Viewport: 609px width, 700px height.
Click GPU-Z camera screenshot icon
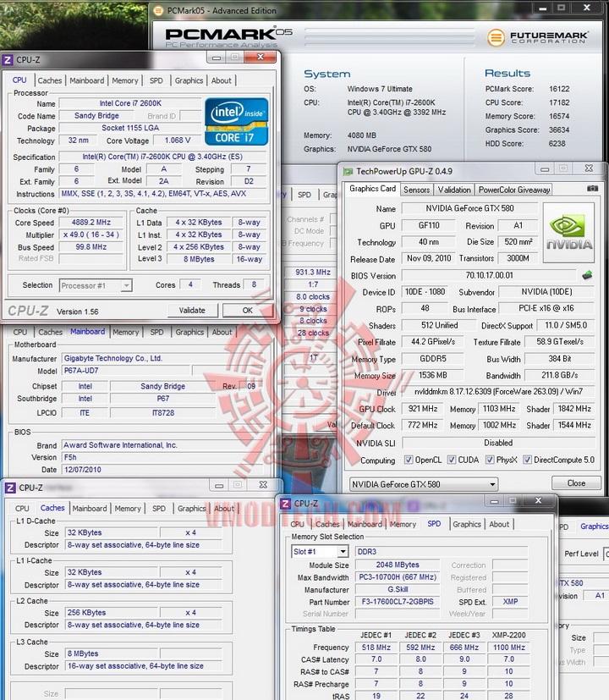(592, 189)
